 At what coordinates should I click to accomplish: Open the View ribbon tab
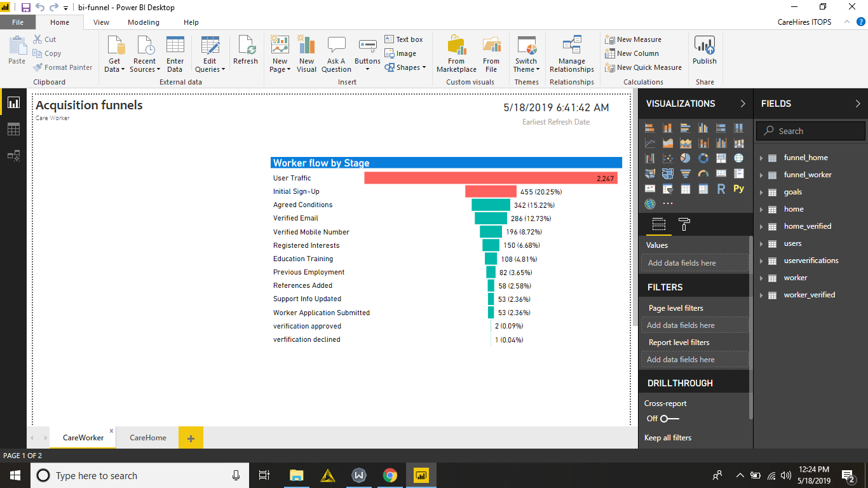click(101, 22)
